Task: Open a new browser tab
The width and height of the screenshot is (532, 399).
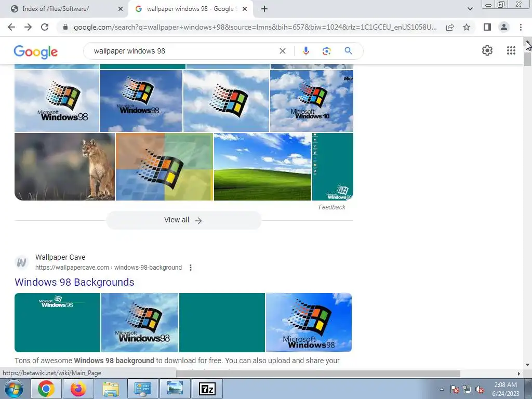Action: 264,9
